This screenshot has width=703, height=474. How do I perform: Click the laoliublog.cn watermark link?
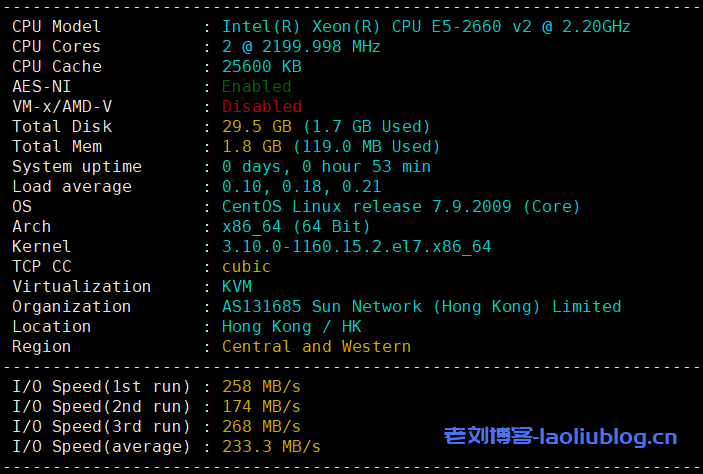point(560,437)
